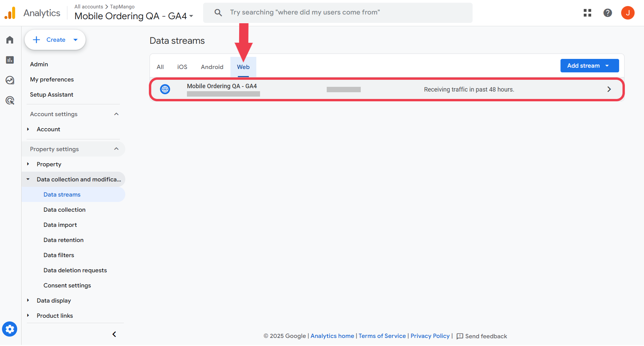Open the Explore icon in left rail
Image resolution: width=644 pixels, height=346 pixels.
[x=10, y=80]
